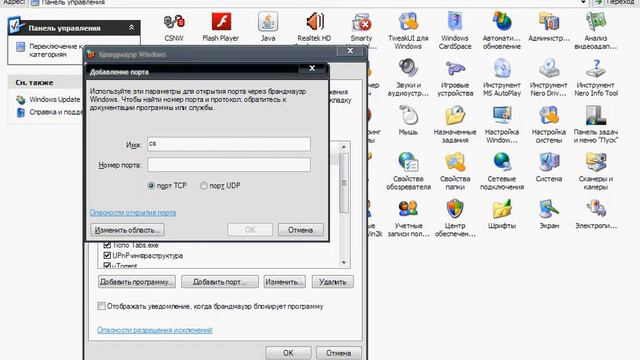Open the Опасности разрешения исключений link
The image size is (640, 360).
(155, 330)
